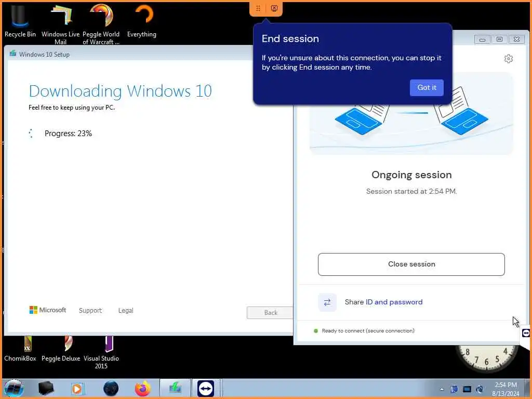Minimize the TeamViewer window
The height and width of the screenshot is (399, 532).
[482, 39]
